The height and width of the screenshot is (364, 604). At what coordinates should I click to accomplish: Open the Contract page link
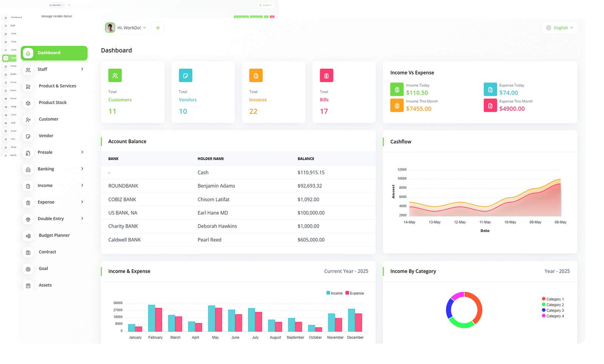click(x=47, y=252)
